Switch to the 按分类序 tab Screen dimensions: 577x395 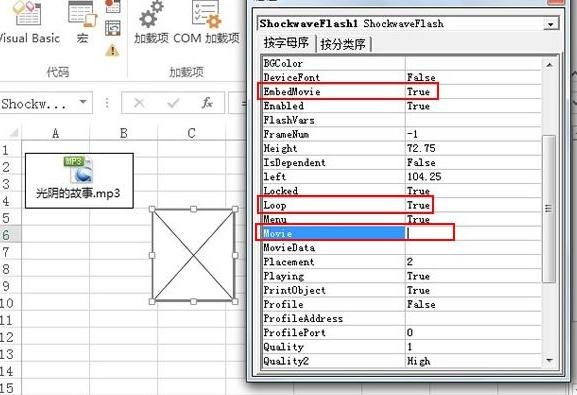point(343,44)
